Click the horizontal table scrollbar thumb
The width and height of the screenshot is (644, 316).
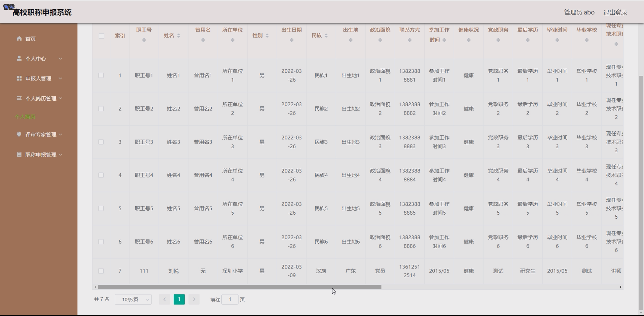pyautogui.click(x=240, y=287)
